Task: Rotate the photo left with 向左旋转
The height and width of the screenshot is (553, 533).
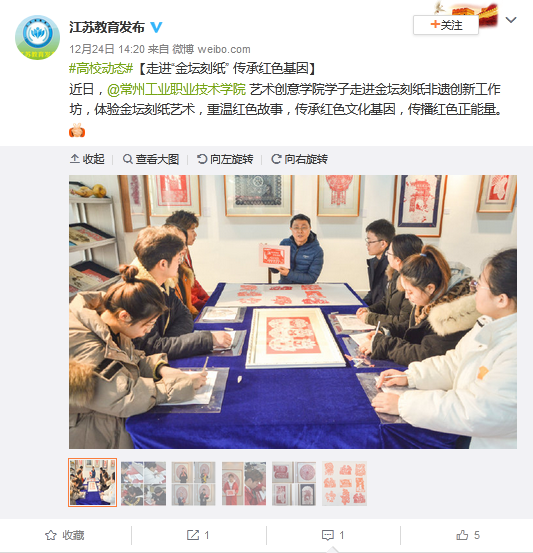Action: point(225,159)
